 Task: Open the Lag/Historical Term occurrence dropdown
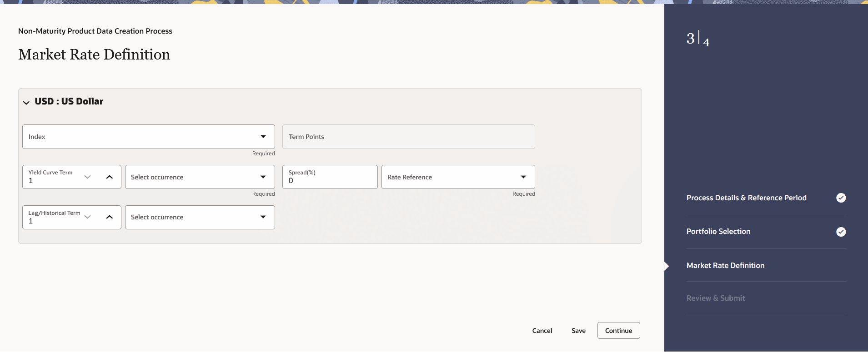[200, 217]
